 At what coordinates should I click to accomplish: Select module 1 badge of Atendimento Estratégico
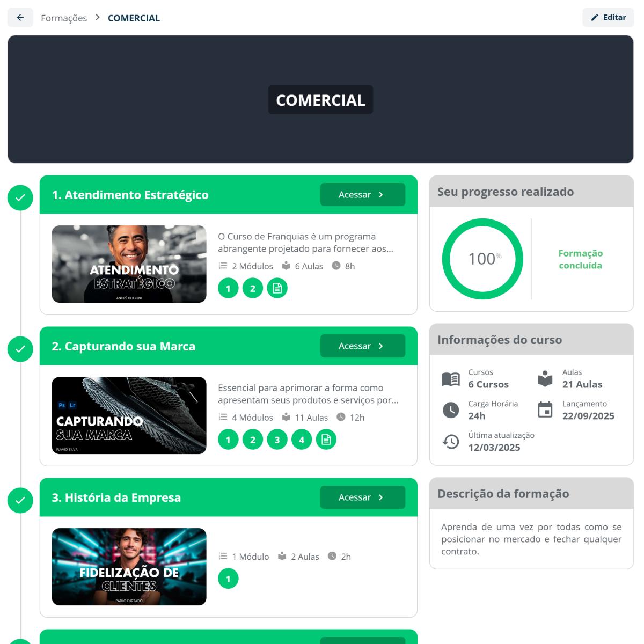pos(228,288)
